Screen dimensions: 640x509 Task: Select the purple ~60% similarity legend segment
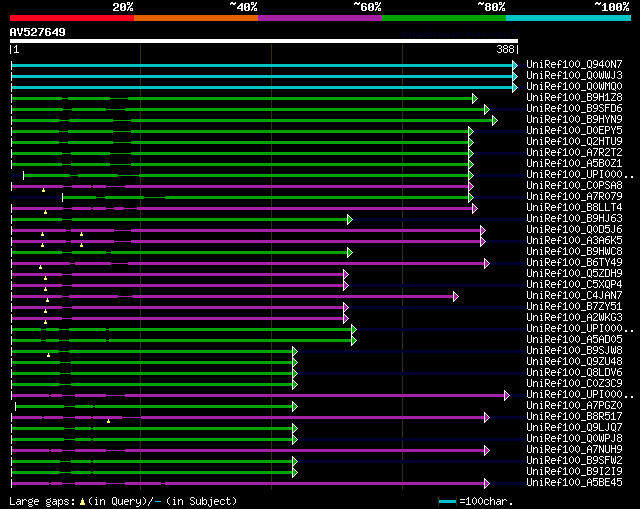pos(320,18)
